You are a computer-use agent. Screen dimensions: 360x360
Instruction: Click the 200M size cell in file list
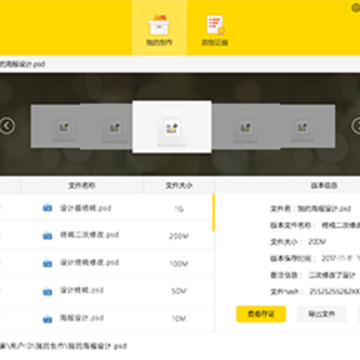click(179, 236)
